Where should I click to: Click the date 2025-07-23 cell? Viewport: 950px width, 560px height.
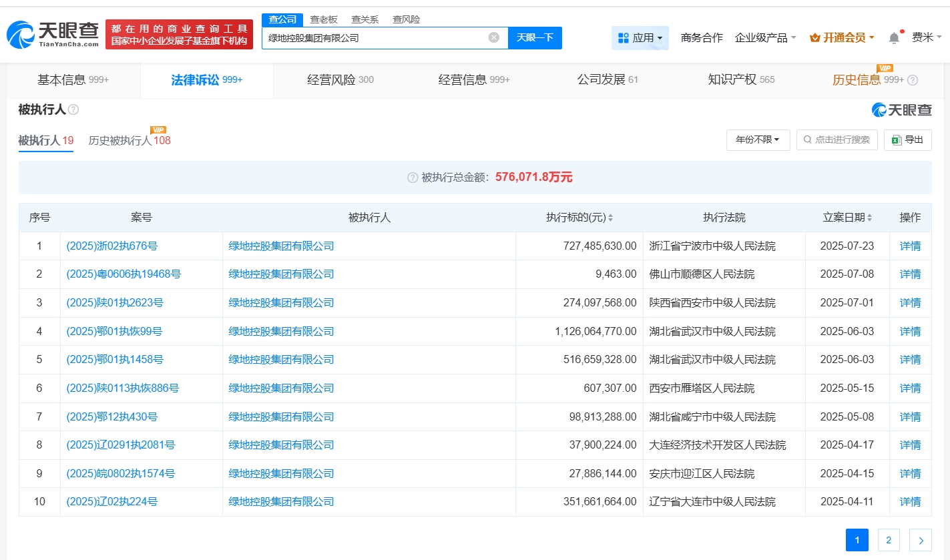847,246
